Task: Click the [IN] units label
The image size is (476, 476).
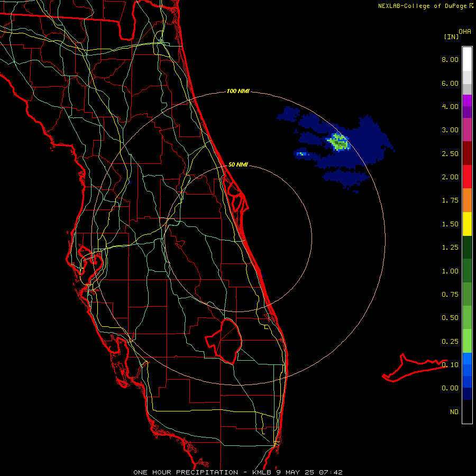Action: click(x=451, y=36)
